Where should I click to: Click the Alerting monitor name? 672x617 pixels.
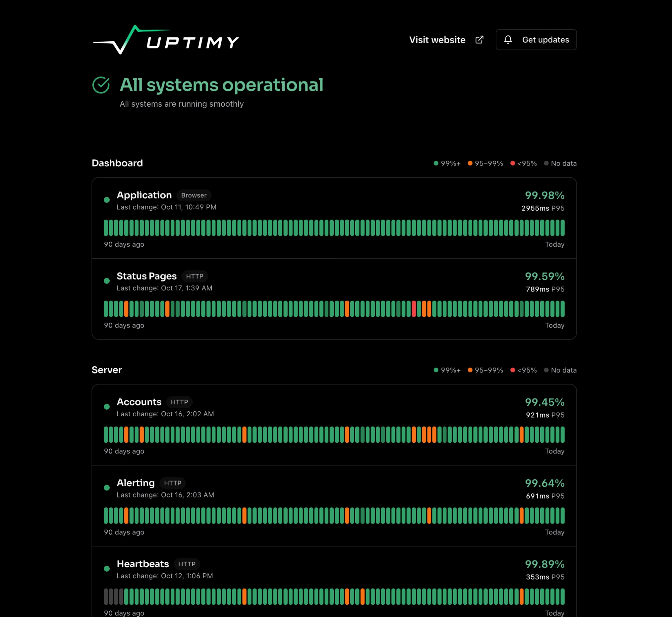pyautogui.click(x=136, y=483)
